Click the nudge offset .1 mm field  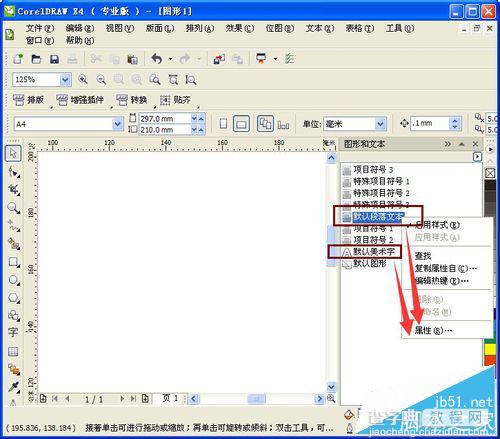pyautogui.click(x=430, y=124)
